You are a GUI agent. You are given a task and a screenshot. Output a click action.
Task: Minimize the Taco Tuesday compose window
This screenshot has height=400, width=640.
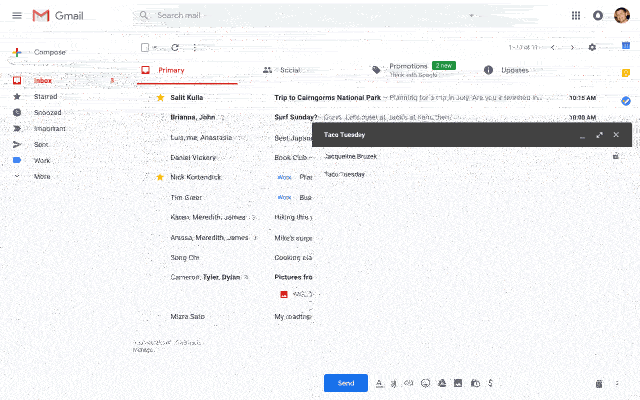coord(582,136)
